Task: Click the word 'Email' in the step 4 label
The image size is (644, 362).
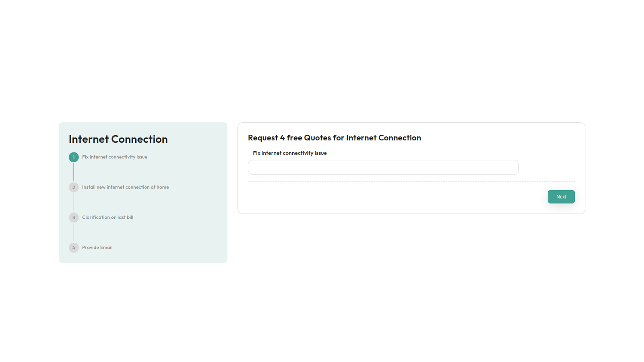Action: (106, 248)
